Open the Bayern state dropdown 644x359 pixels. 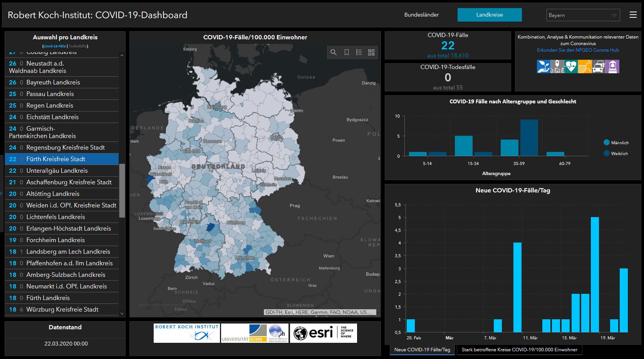click(x=583, y=15)
